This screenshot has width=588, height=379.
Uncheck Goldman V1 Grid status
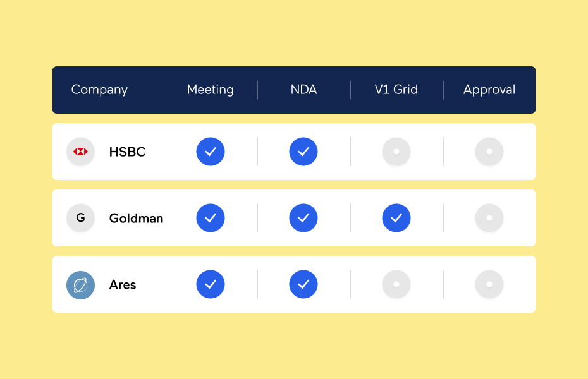click(x=396, y=218)
